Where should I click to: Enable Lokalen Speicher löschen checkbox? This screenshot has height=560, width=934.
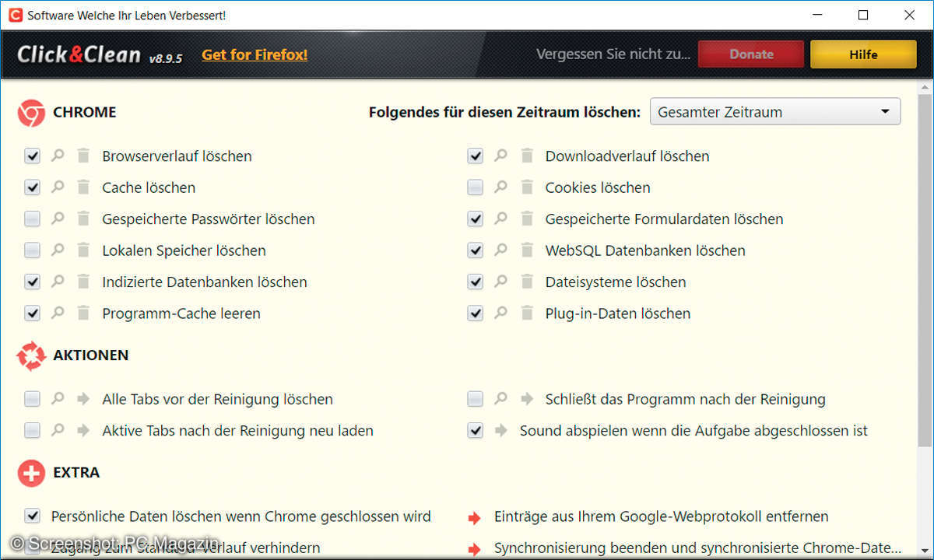[x=32, y=250]
